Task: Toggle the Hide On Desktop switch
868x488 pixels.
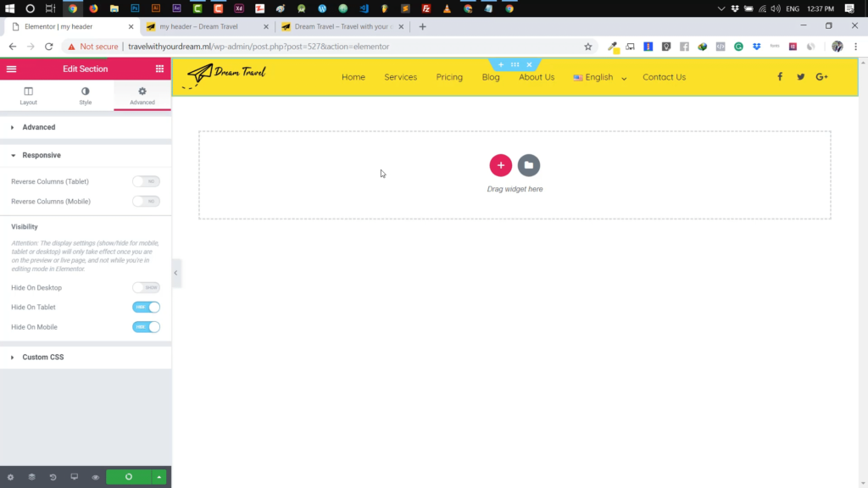Action: point(146,288)
